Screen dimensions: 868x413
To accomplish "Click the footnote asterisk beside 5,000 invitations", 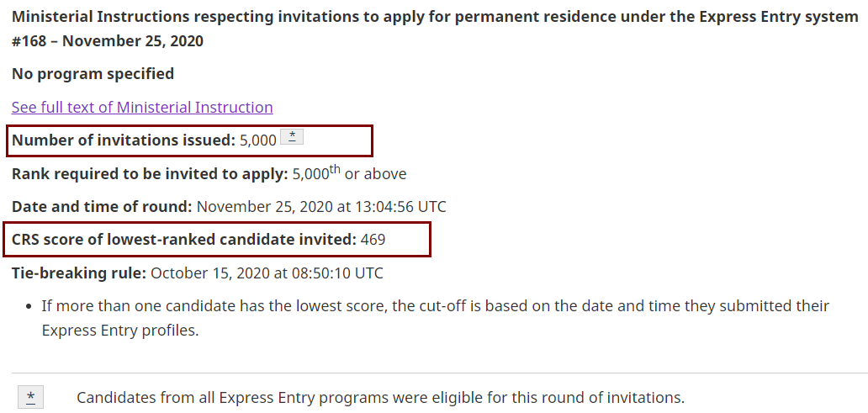I will click(291, 137).
